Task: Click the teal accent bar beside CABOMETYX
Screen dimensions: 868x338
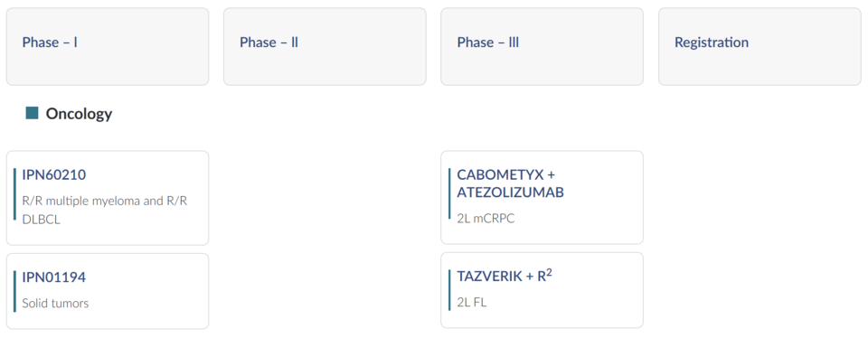Action: click(449, 193)
